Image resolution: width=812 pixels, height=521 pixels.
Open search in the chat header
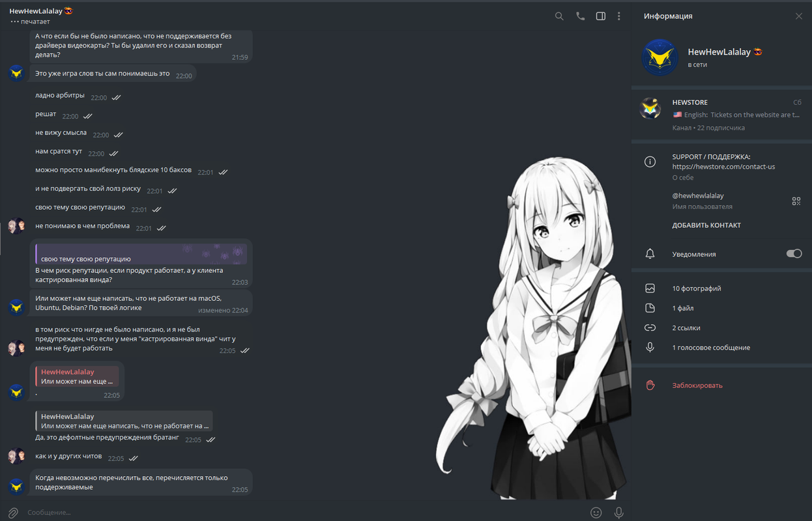(559, 16)
